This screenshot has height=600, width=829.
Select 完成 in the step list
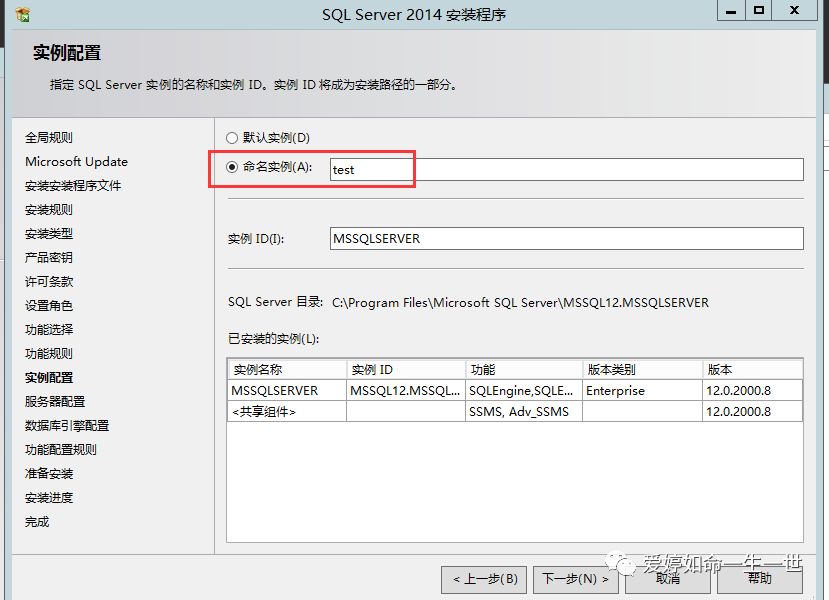tap(37, 522)
